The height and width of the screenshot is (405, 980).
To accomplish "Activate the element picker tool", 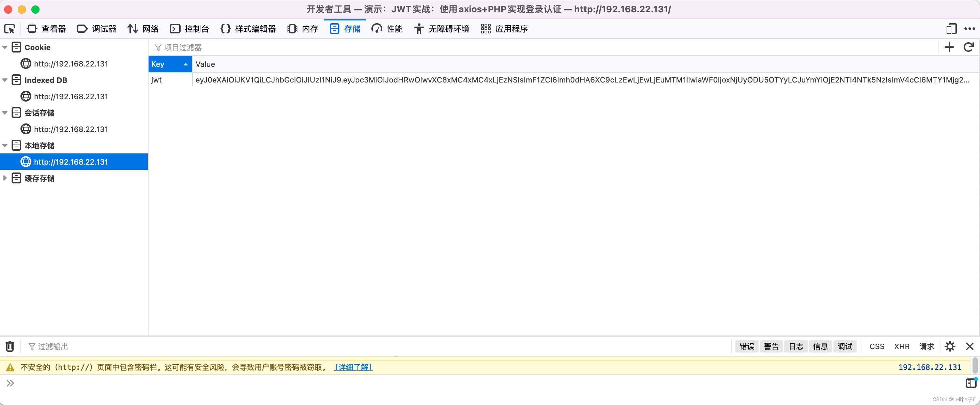I will [x=10, y=29].
